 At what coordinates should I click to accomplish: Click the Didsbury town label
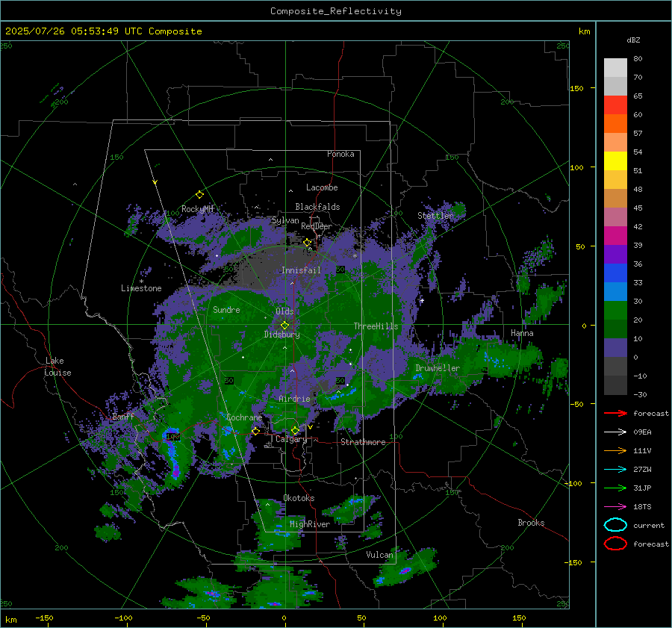coord(281,335)
